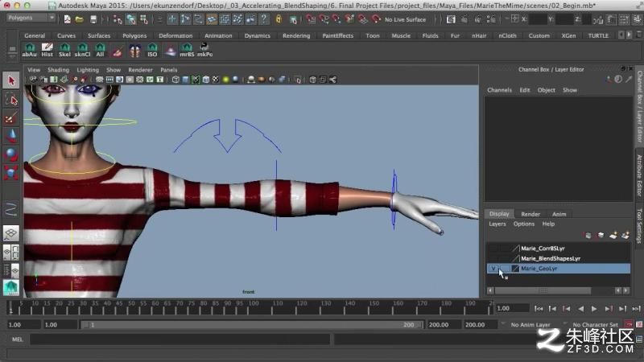This screenshot has height=362, width=644.
Task: Open the viewport Shading menu
Action: (58, 70)
